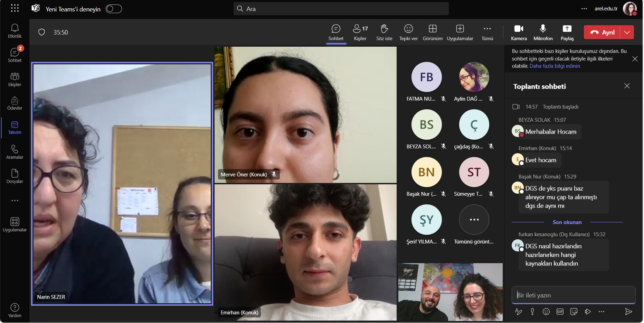Click the meeting shield security icon
This screenshot has height=323, width=644.
pos(42,32)
